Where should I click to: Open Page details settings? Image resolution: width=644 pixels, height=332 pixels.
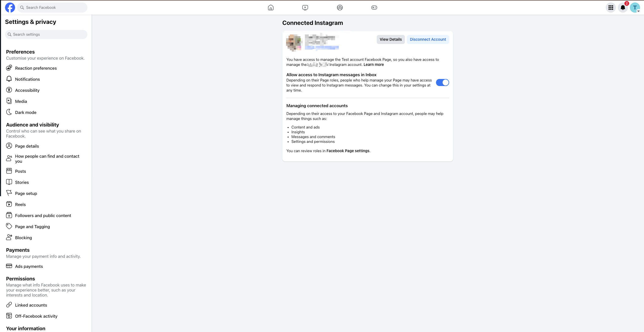point(46,146)
